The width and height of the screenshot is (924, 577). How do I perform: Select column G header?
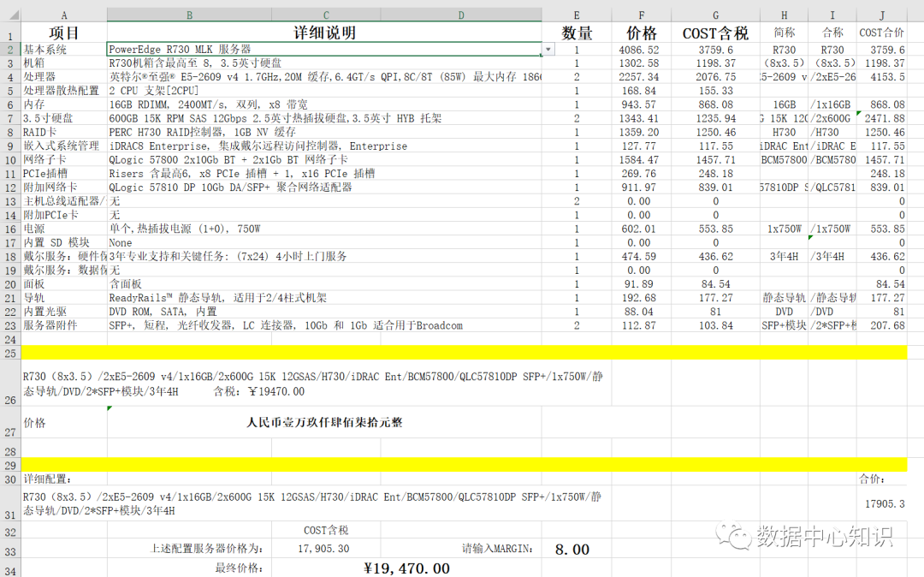coord(715,15)
